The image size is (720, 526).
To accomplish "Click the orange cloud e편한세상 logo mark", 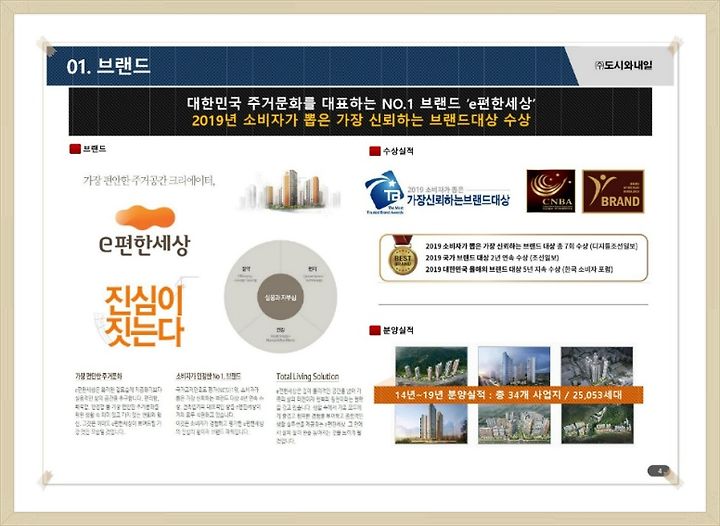I will (x=146, y=217).
